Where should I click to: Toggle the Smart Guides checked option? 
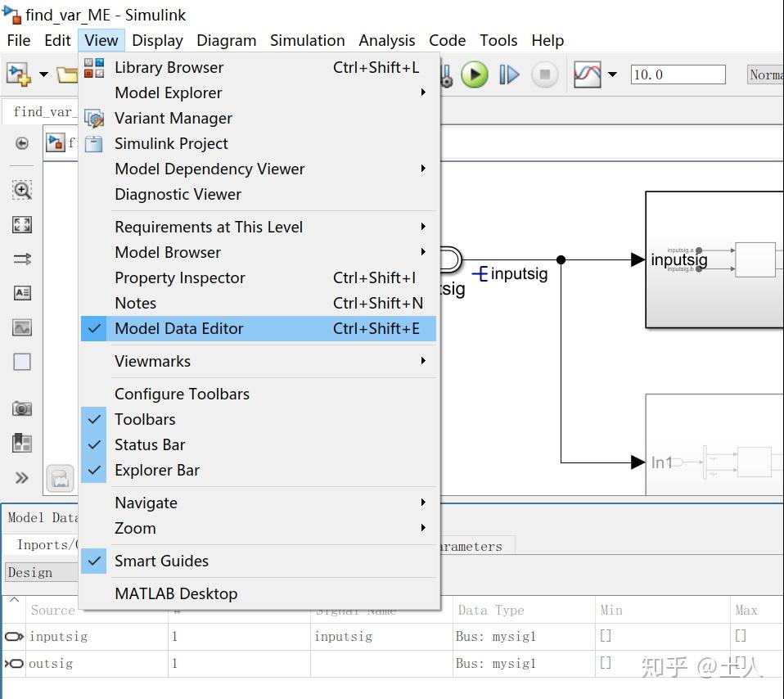pos(259,561)
